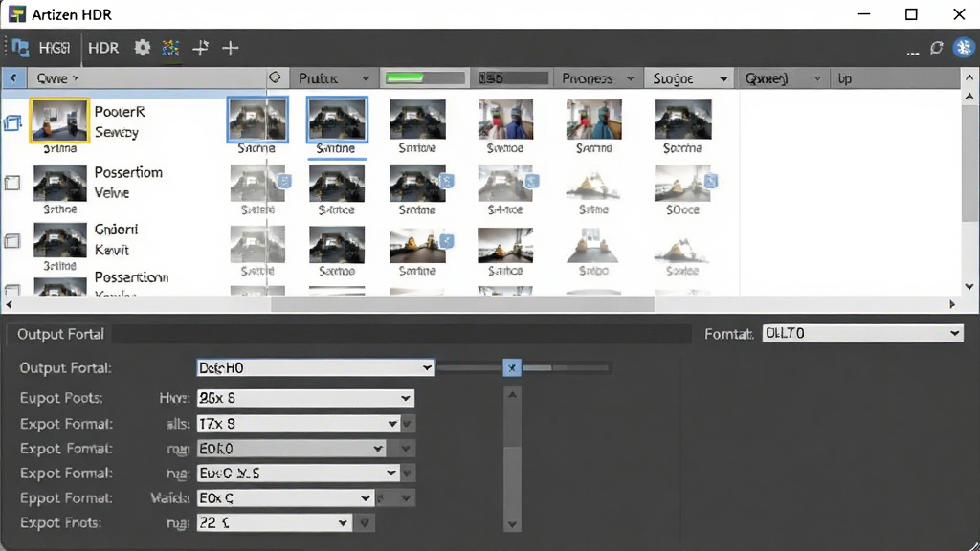Select the blue-underlined thumbnail in PooterR Sewoy row
The height and width of the screenshot is (551, 980).
click(337, 120)
